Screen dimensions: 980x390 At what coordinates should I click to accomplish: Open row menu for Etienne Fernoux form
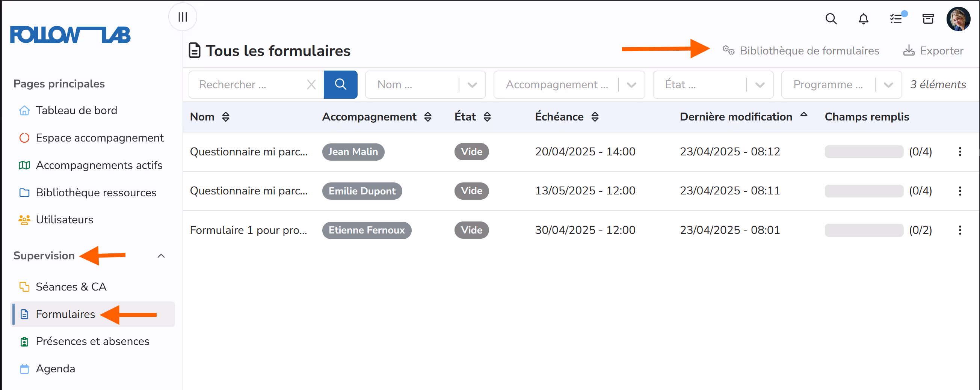960,230
